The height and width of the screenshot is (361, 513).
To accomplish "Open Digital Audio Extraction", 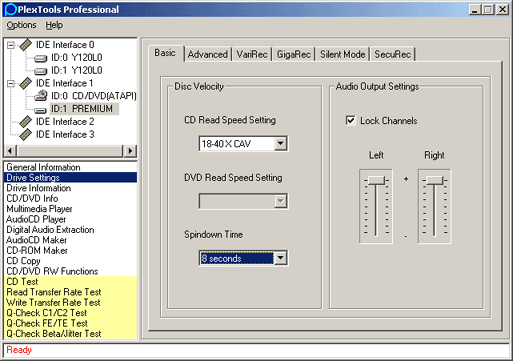I will (x=70, y=229).
